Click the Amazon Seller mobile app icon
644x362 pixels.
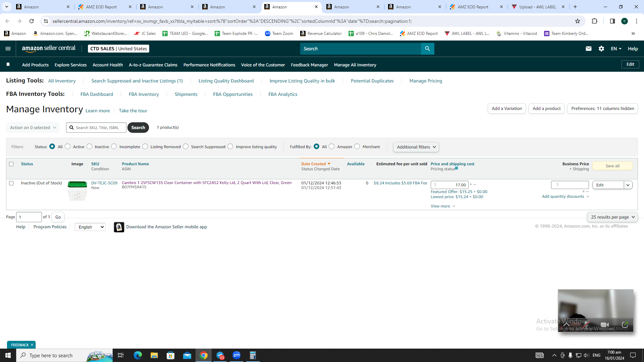pyautogui.click(x=119, y=227)
